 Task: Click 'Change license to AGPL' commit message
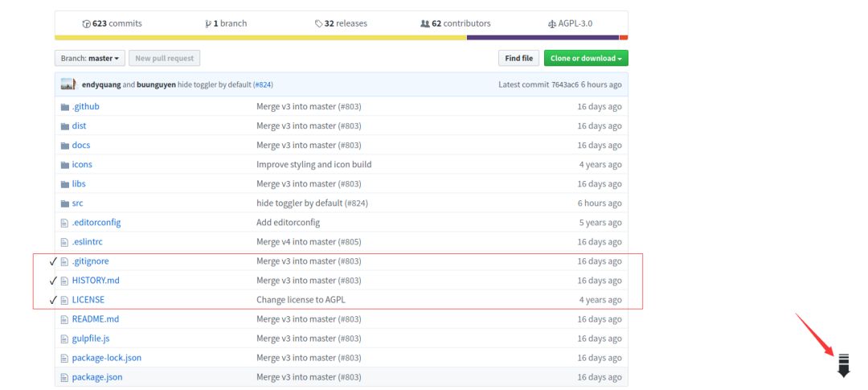[301, 300]
